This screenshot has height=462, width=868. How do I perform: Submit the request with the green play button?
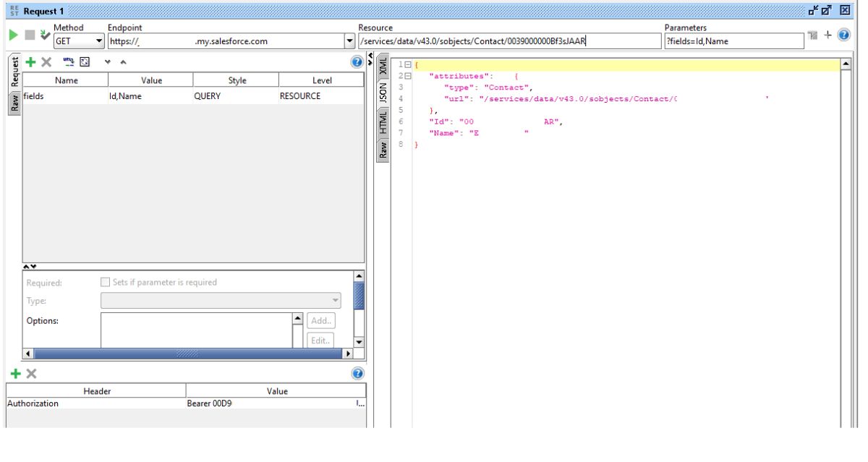(13, 35)
